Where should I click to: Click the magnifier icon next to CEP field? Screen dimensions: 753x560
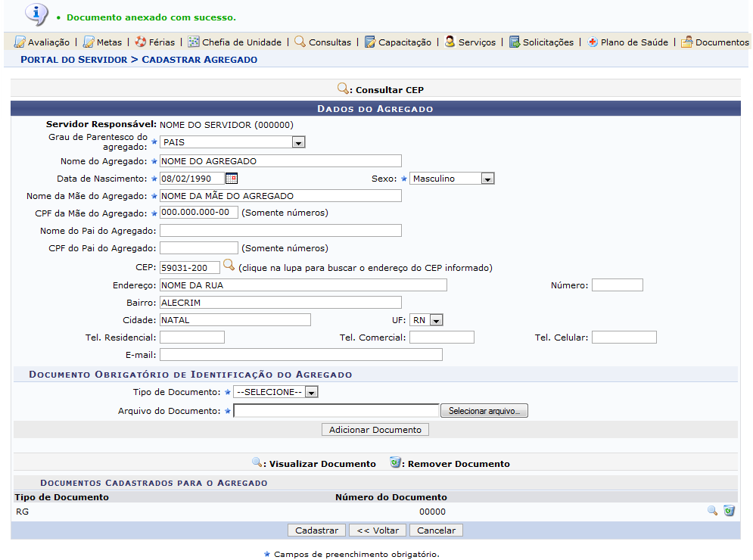click(x=229, y=266)
